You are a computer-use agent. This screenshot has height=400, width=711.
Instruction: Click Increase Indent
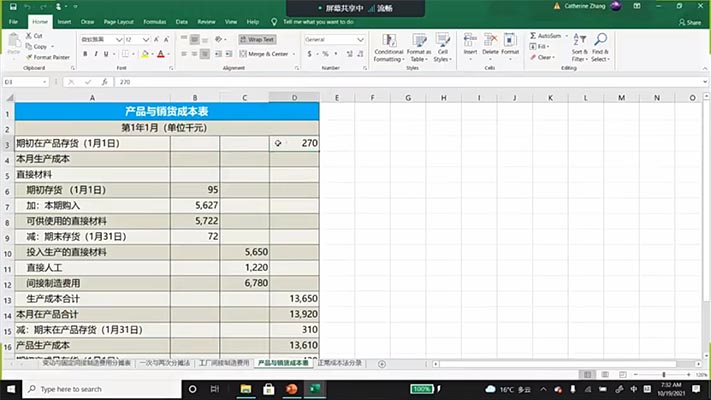[229, 54]
